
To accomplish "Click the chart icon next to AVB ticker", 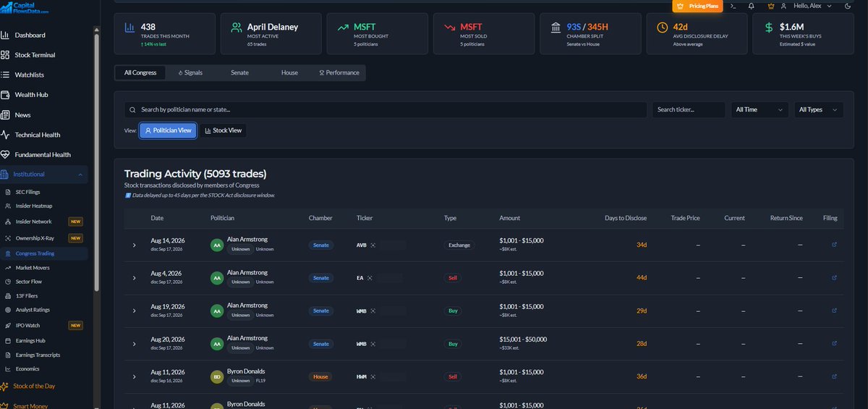I will click(x=373, y=245).
